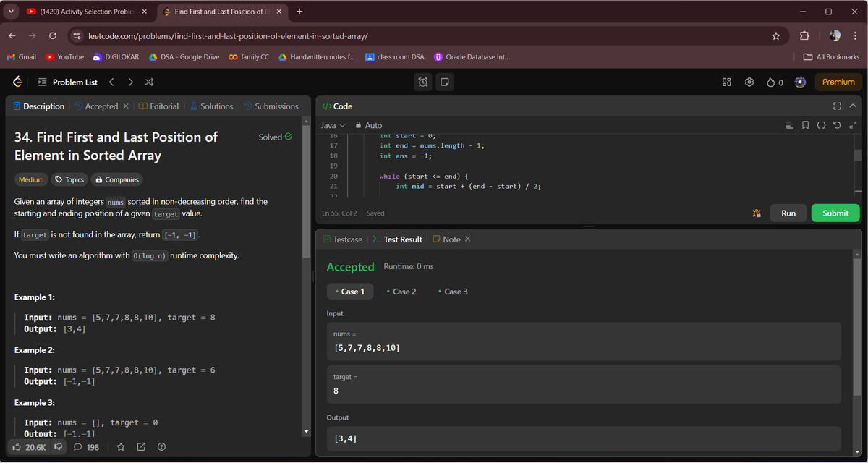Open the Solutions tab
The height and width of the screenshot is (463, 868).
[211, 106]
